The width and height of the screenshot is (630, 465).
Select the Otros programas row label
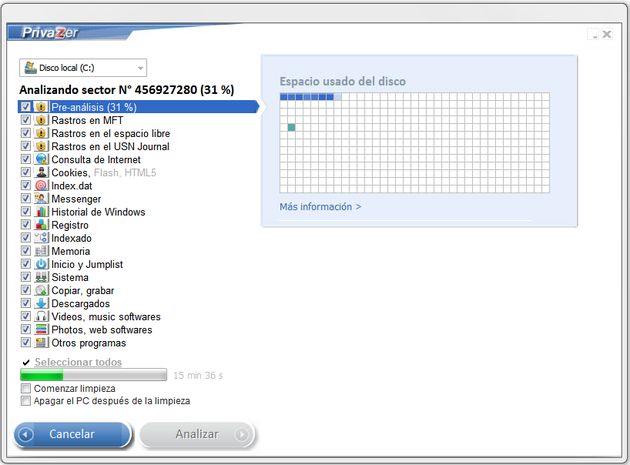[x=89, y=343]
